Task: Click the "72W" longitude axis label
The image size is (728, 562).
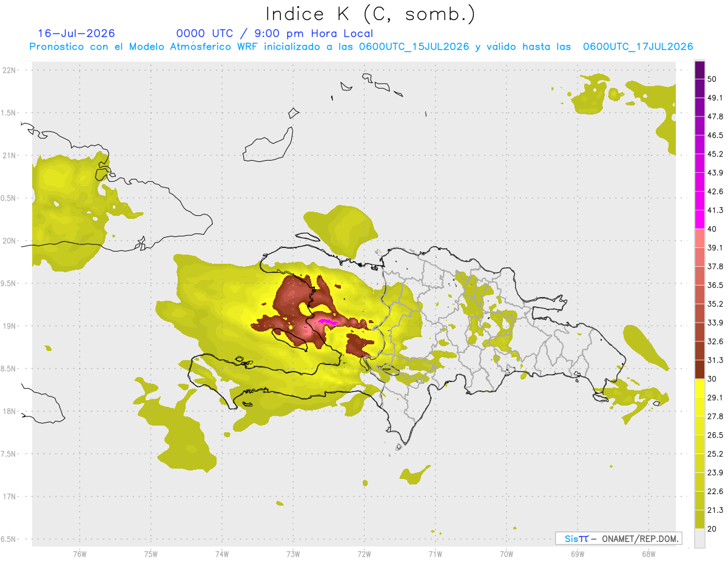Action: pos(364,554)
